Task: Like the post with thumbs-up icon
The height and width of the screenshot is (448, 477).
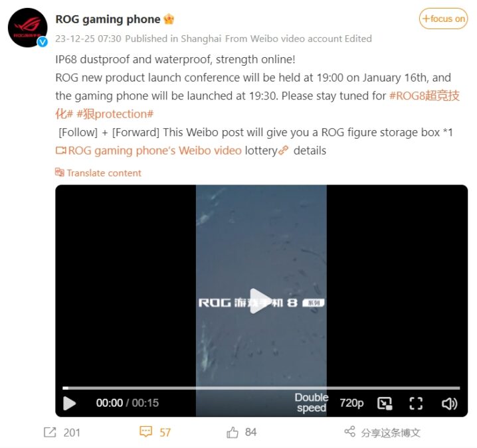Action: (x=233, y=432)
